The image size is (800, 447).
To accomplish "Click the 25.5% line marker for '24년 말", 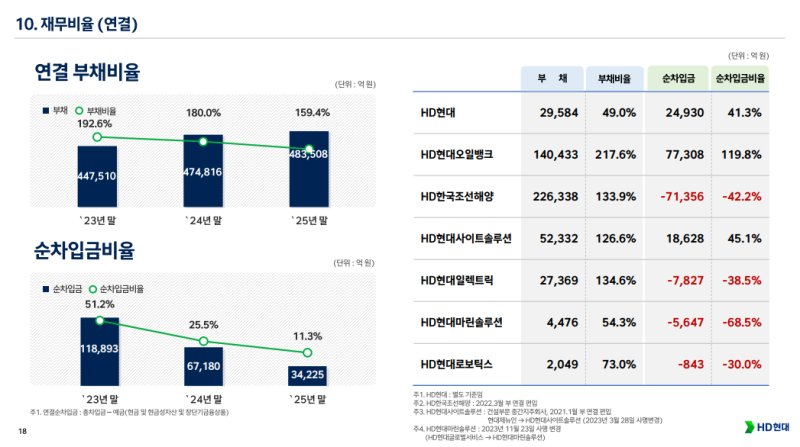I will 203,341.
